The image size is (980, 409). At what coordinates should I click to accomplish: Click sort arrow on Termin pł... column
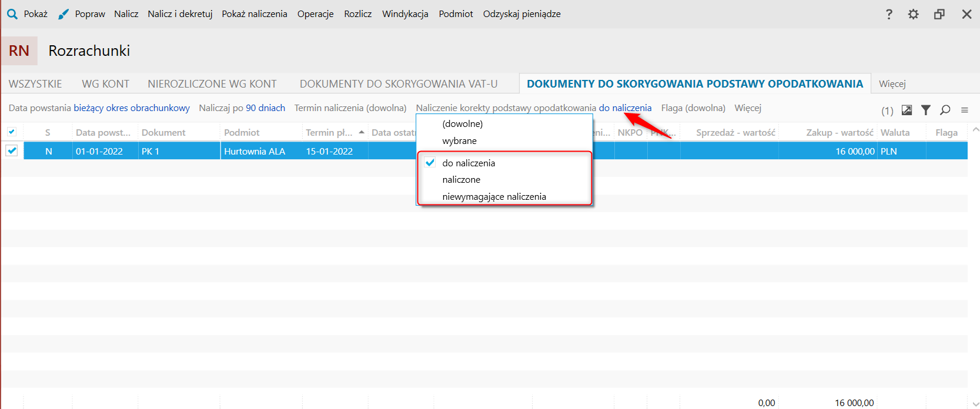coord(362,132)
